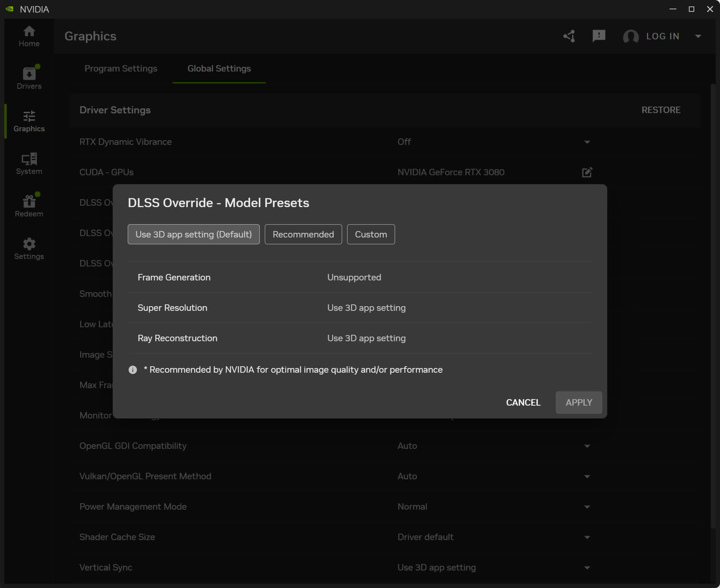Screen dimensions: 720x588
Task: Open the account menu arrow beside Log In
Action: [x=698, y=36]
